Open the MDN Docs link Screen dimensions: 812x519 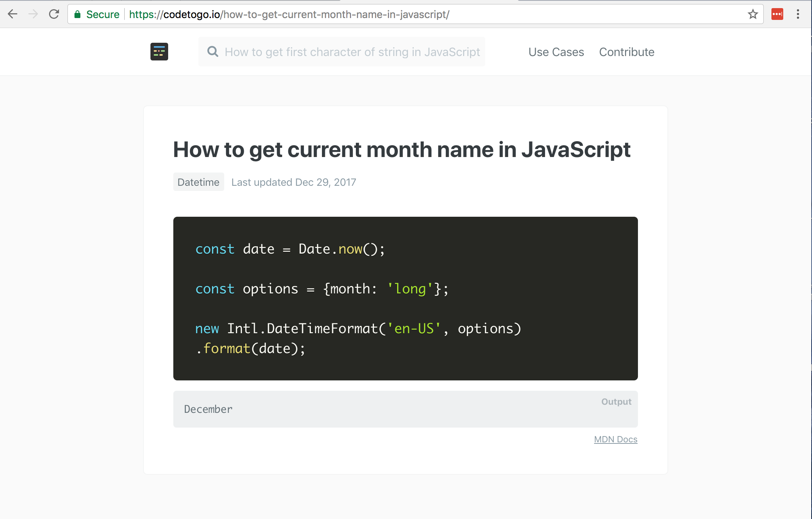tap(615, 439)
